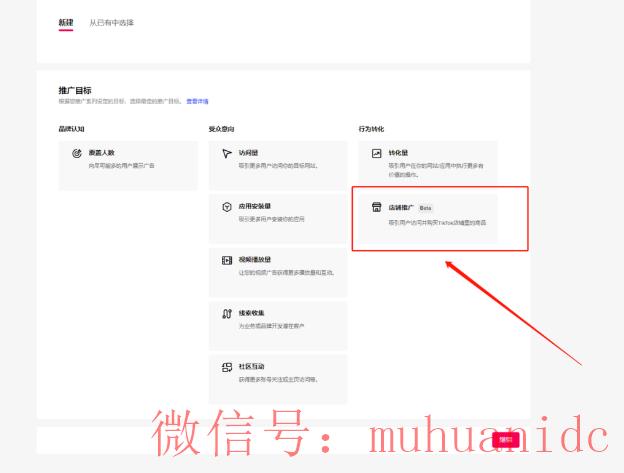Click the pink 继续 button
The height and width of the screenshot is (473, 624).
506,440
